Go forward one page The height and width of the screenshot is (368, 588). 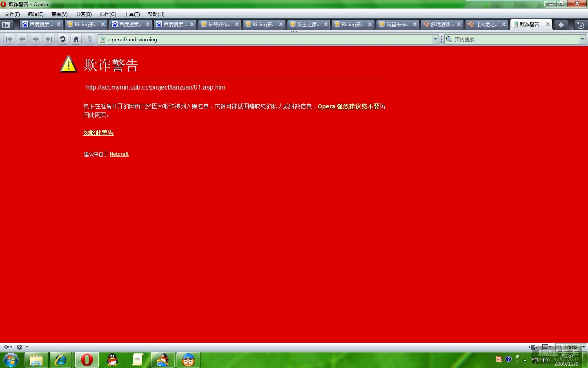pos(36,39)
